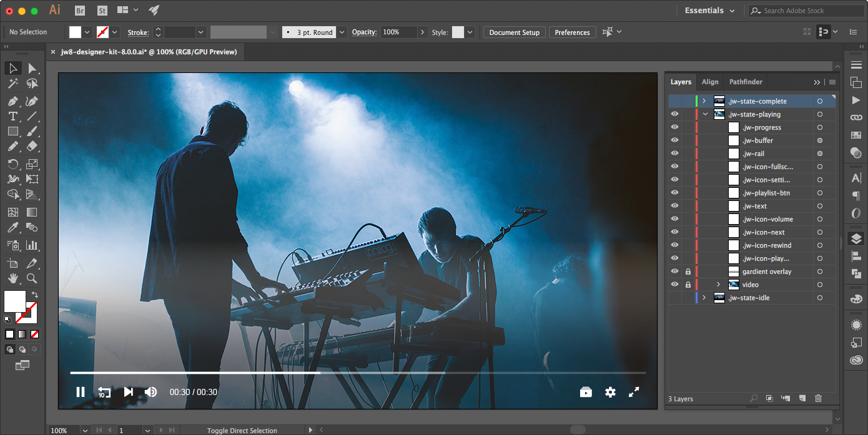Open Document Setup

514,32
